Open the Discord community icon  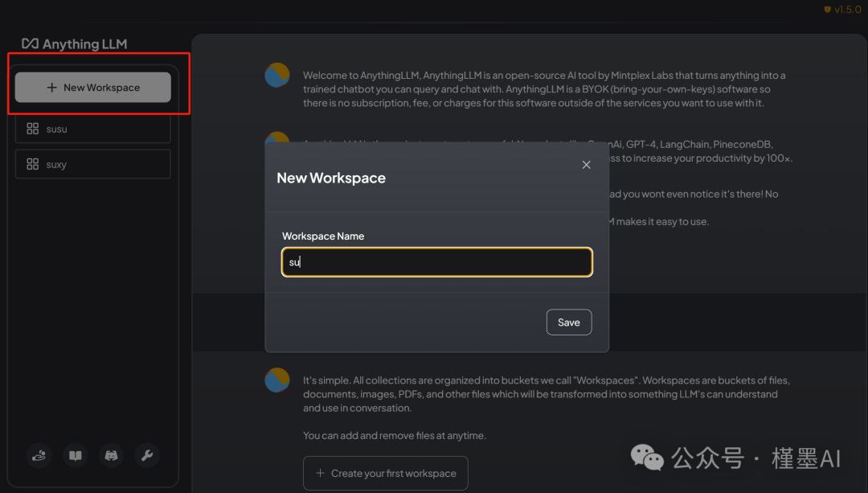click(x=111, y=455)
